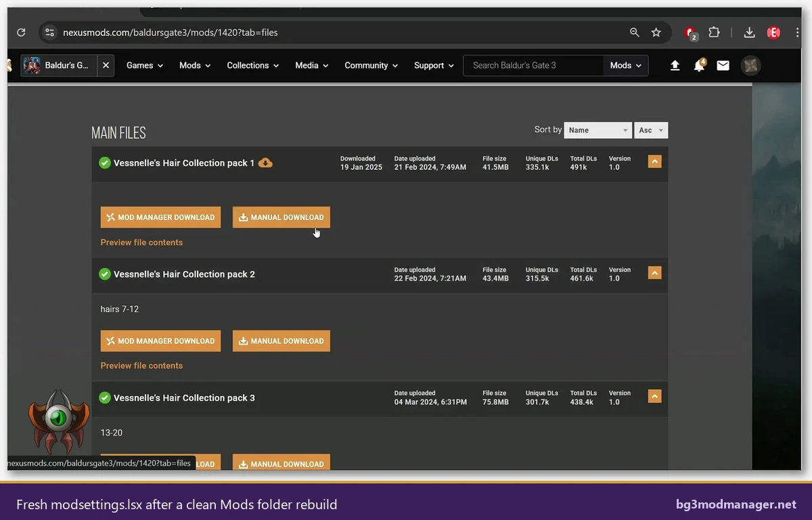Click Manual Download for pack 2

click(281, 341)
